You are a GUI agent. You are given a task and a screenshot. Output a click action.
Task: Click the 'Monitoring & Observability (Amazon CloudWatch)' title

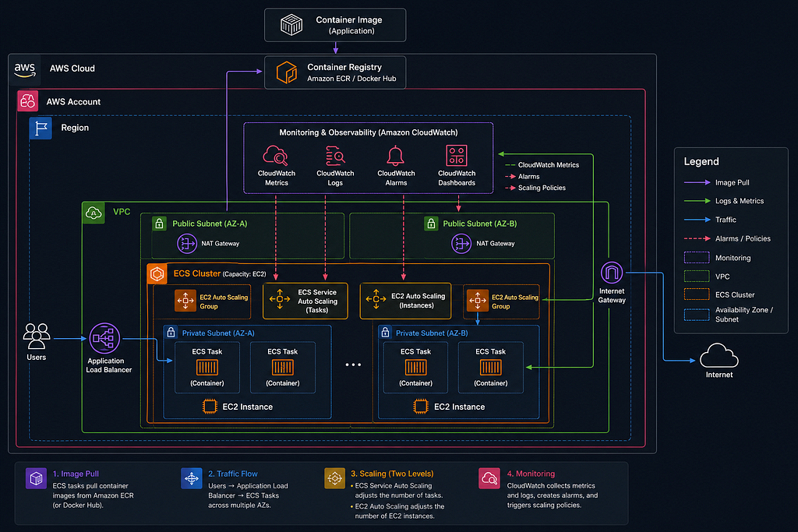(369, 132)
